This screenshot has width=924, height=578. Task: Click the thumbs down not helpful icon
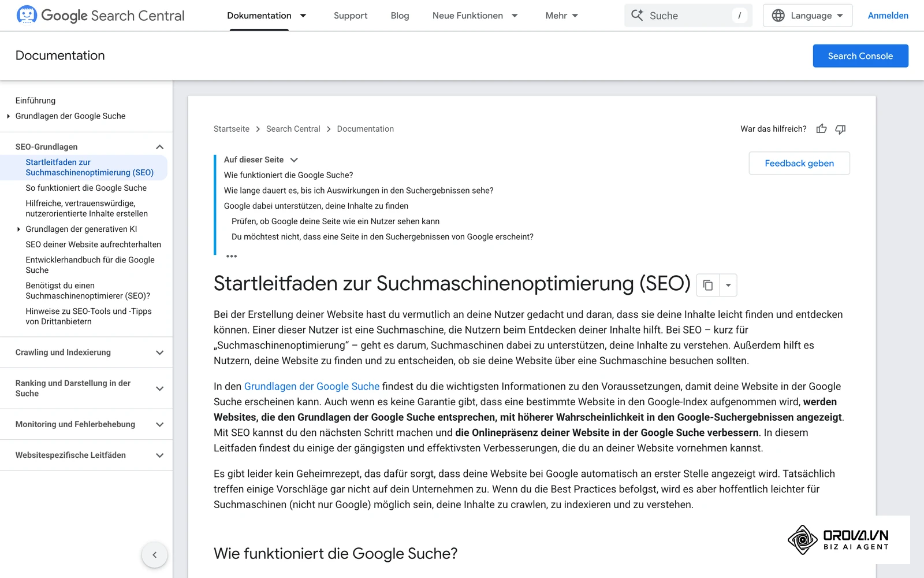[x=840, y=129]
